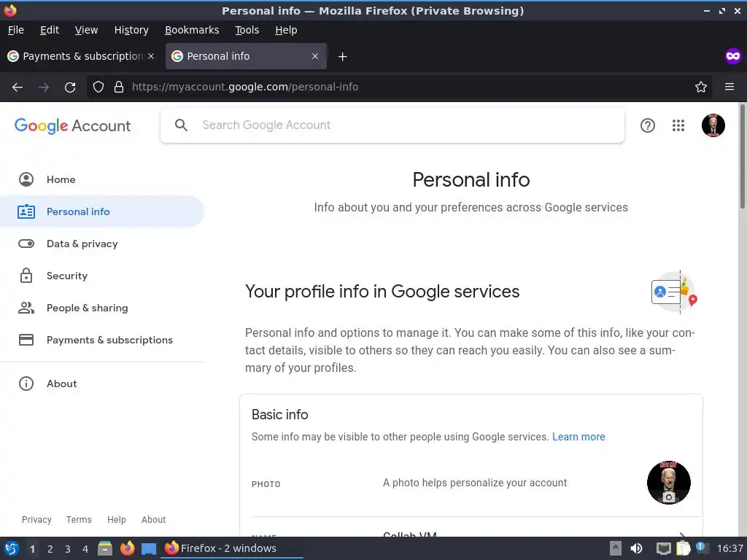
Task: Open People & sharing section
Action: pos(102,308)
